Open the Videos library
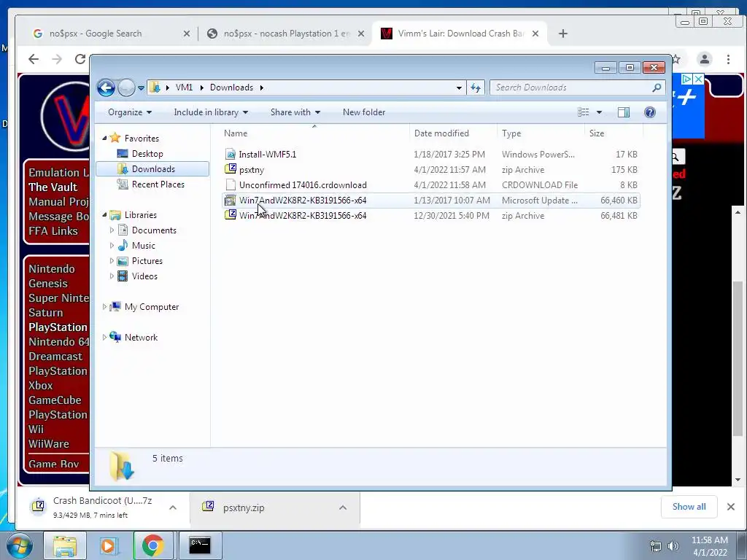This screenshot has width=747, height=560. [x=144, y=276]
